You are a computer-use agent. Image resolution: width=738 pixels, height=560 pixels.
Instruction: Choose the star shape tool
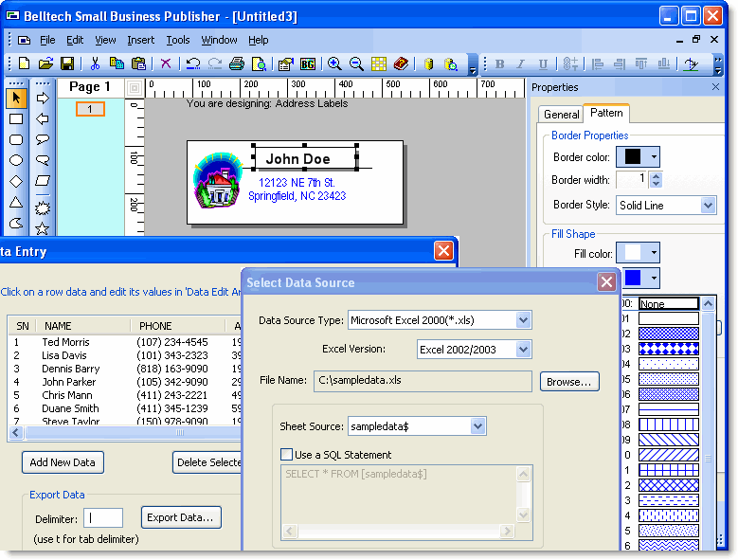pos(42,228)
